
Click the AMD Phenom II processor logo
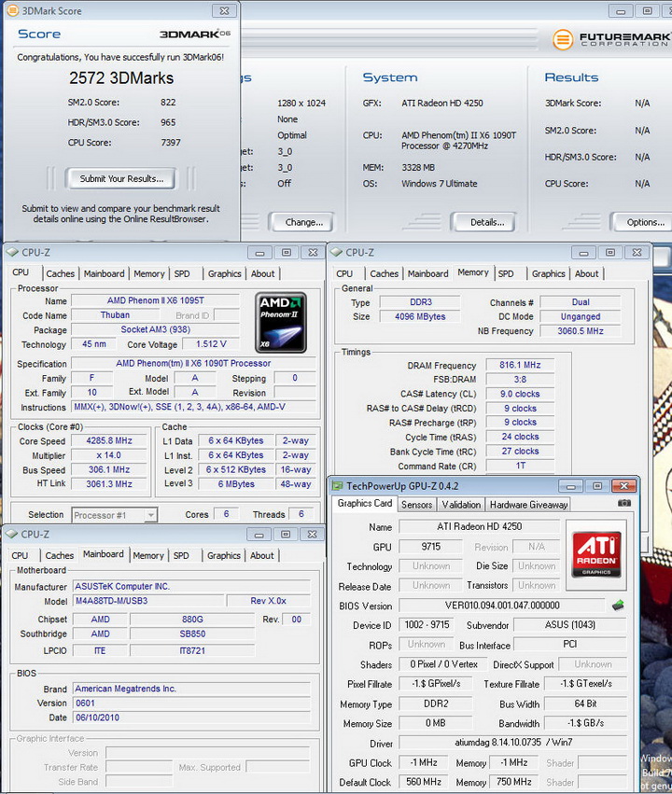281,323
